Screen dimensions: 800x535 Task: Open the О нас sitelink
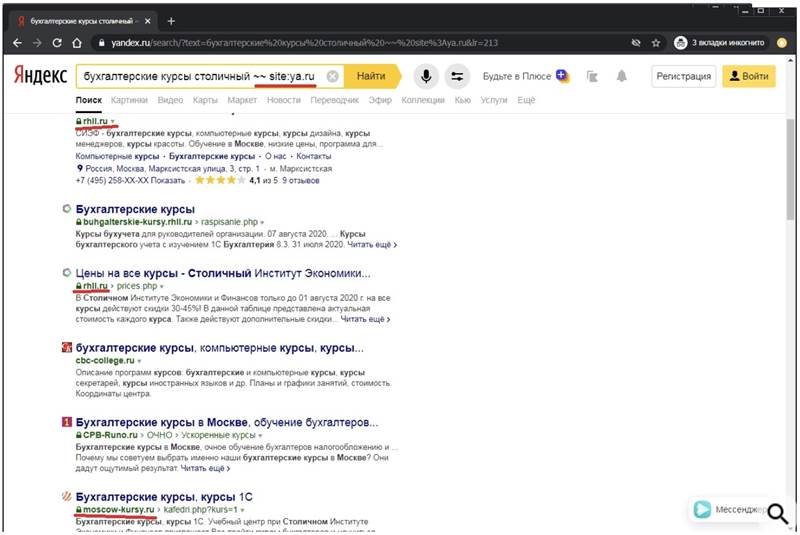pos(276,156)
